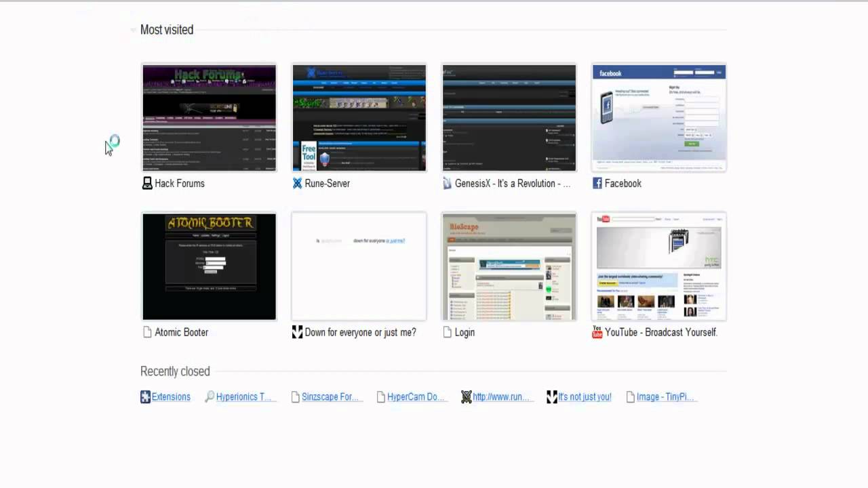Click the Facebook favicon icon
The image size is (868, 488).
(x=597, y=183)
